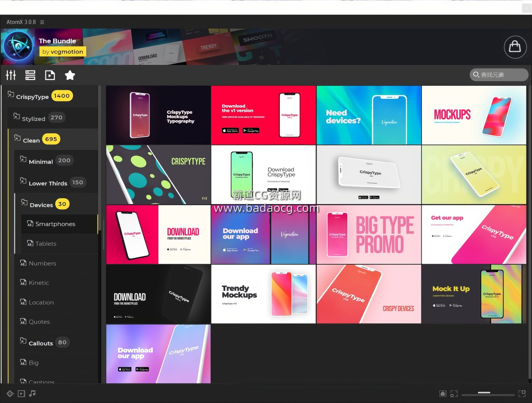Toggle the music note sound icon

click(x=32, y=393)
